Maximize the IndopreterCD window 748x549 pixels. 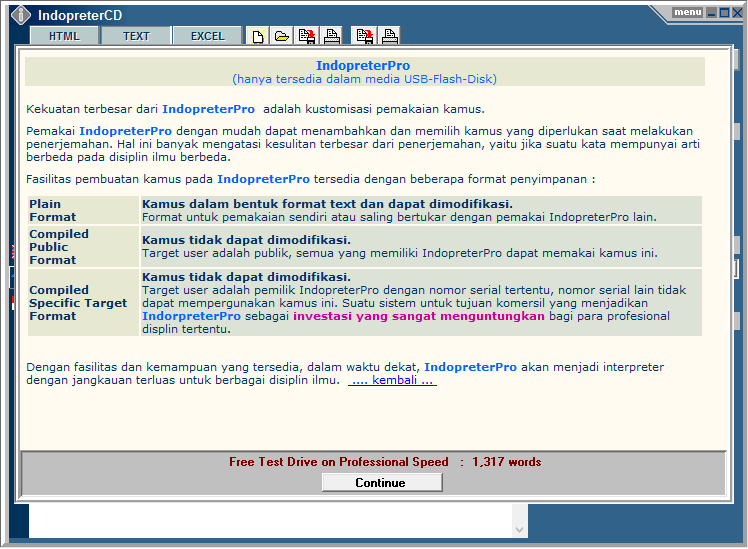(724, 13)
